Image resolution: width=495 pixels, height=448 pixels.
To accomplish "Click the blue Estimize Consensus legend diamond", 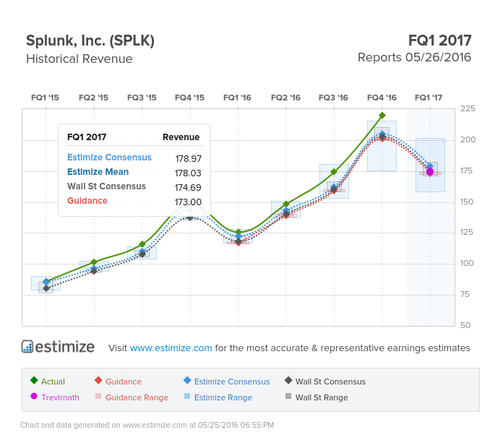I will point(187,380).
